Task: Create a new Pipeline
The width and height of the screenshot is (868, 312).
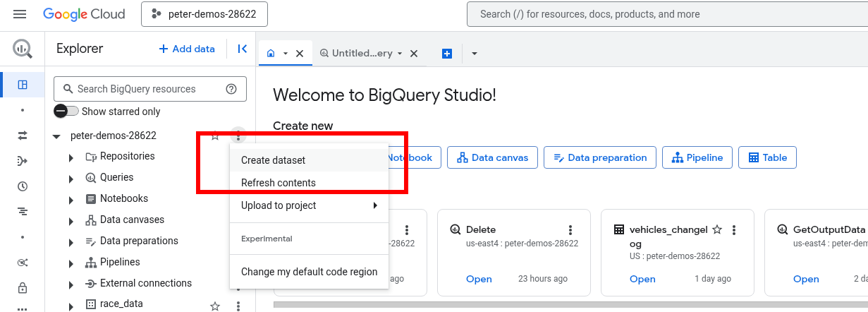Action: 697,157
